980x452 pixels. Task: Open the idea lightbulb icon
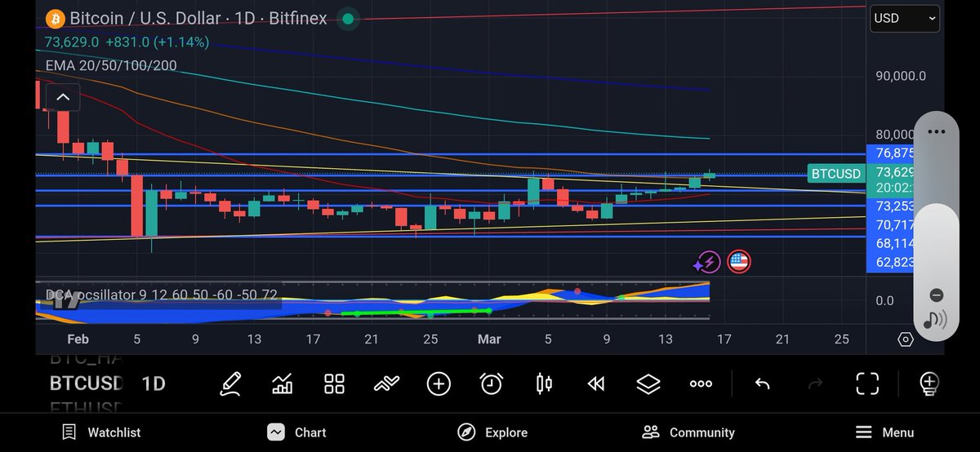tap(929, 383)
